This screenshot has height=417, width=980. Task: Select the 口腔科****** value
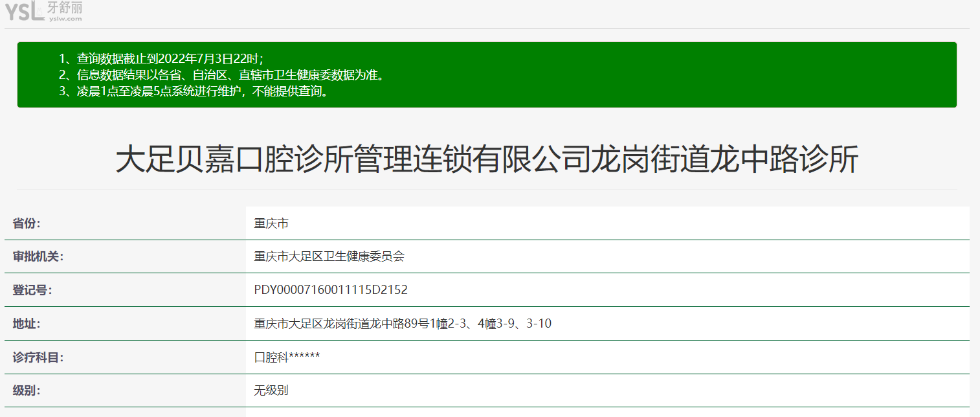pos(287,357)
